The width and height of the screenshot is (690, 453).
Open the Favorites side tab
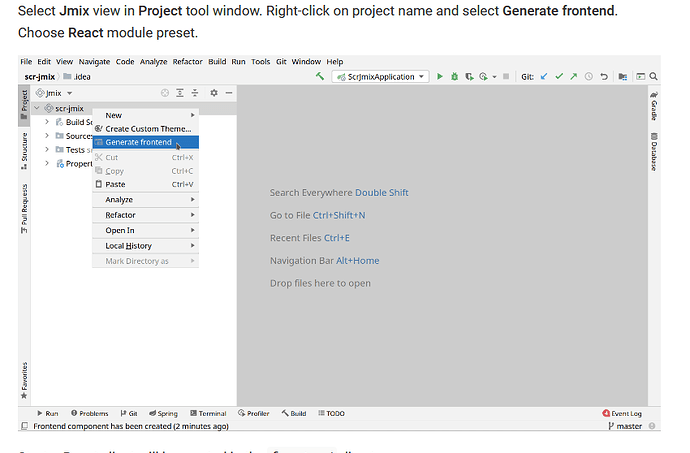tap(24, 380)
